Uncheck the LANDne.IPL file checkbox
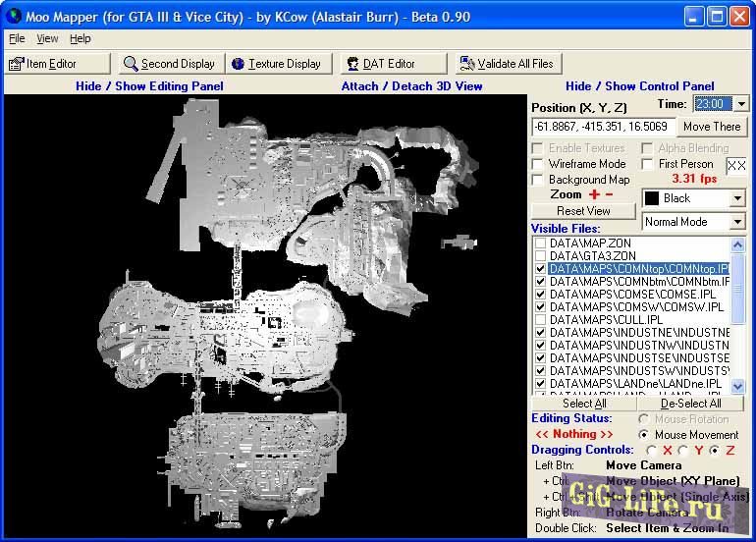Image resolution: width=756 pixels, height=542 pixels. pyautogui.click(x=540, y=384)
